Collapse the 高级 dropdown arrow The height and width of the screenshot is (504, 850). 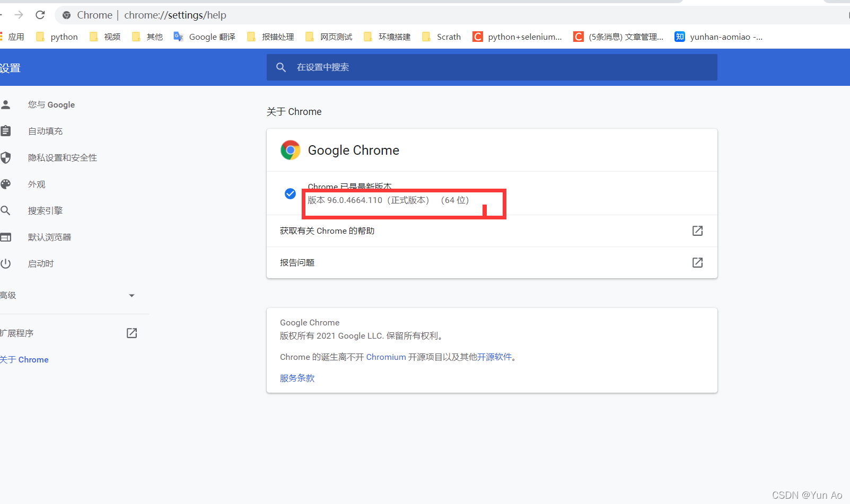(x=132, y=295)
